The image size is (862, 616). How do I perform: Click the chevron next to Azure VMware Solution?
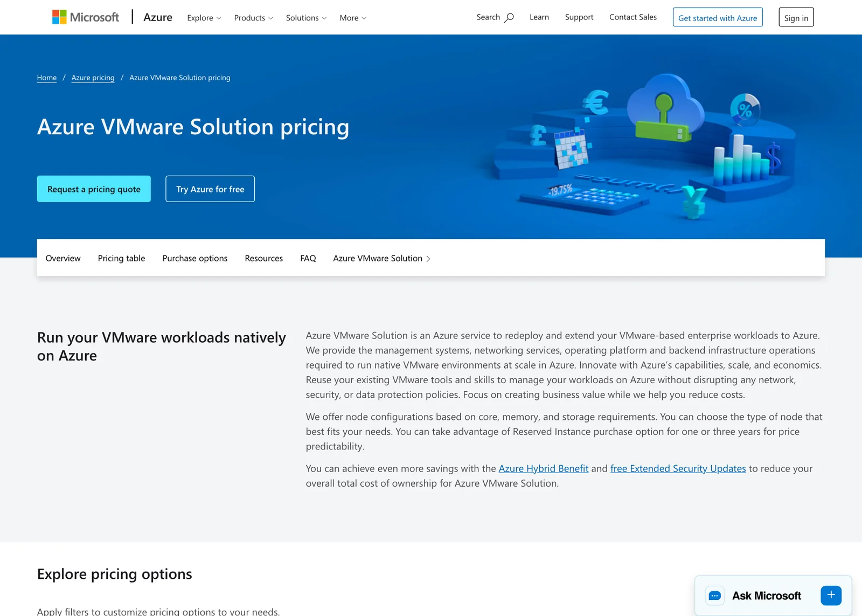click(x=428, y=259)
